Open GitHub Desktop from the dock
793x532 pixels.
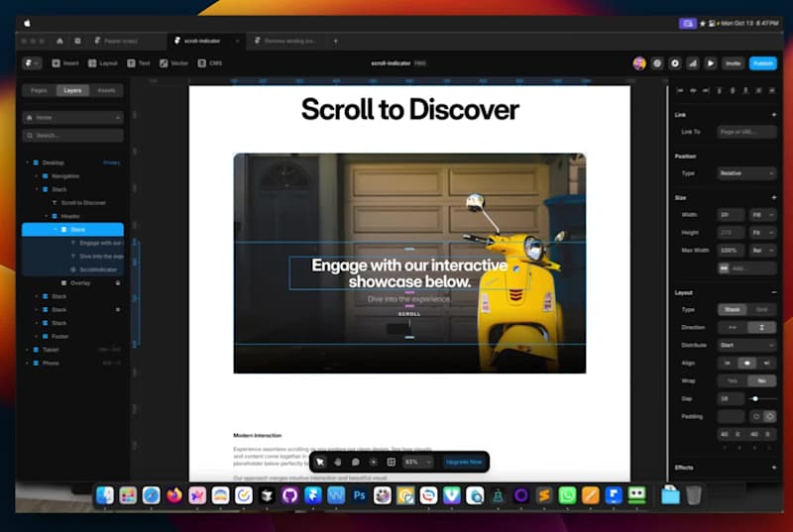[x=289, y=495]
